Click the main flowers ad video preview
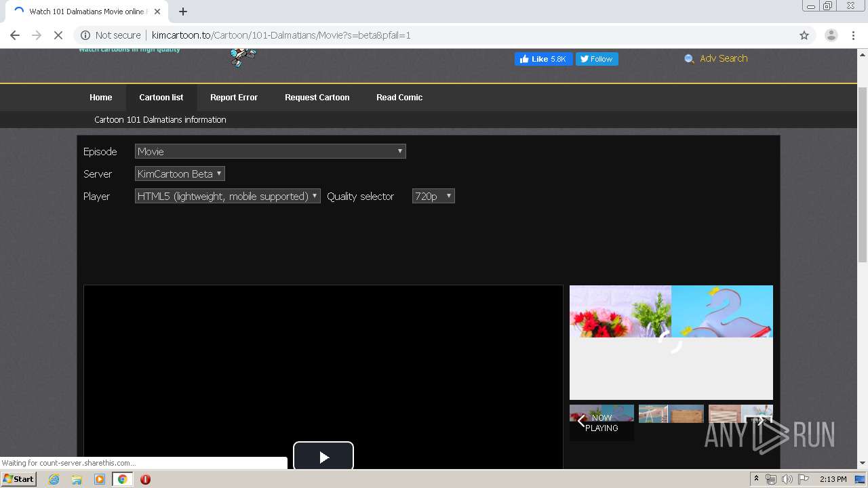 click(x=671, y=342)
